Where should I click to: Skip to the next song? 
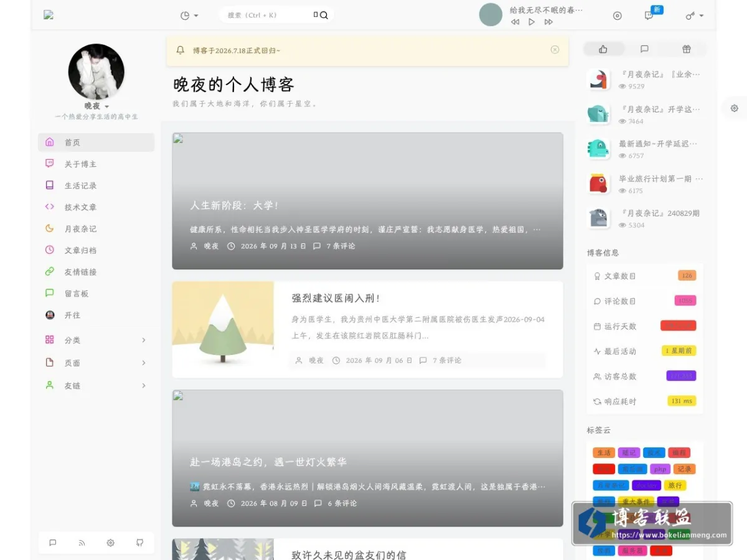click(548, 22)
